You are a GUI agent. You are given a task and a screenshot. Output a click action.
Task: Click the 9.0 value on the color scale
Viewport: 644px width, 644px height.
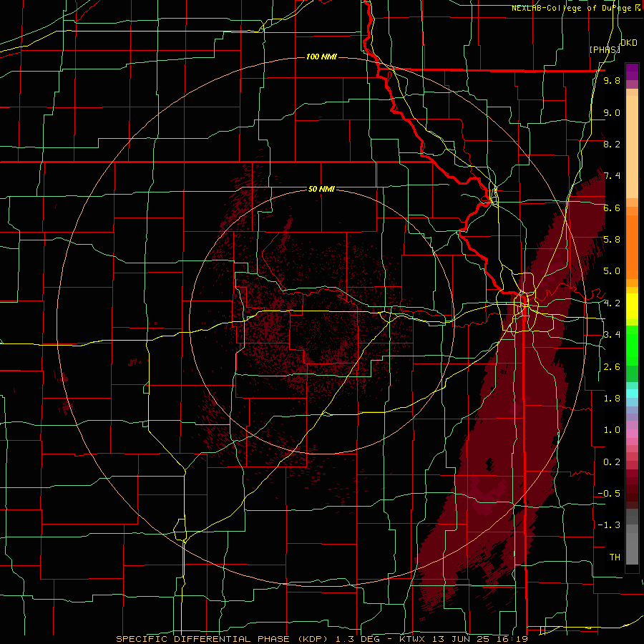coord(612,112)
